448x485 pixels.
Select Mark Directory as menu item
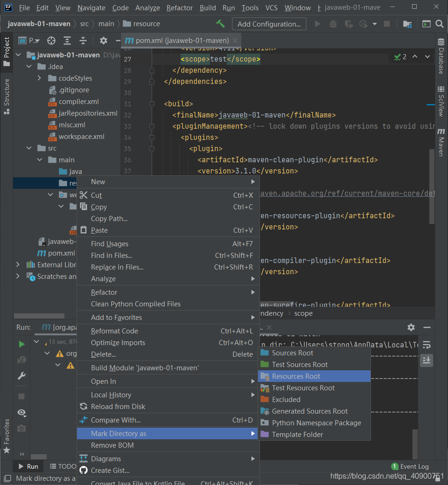pos(168,434)
